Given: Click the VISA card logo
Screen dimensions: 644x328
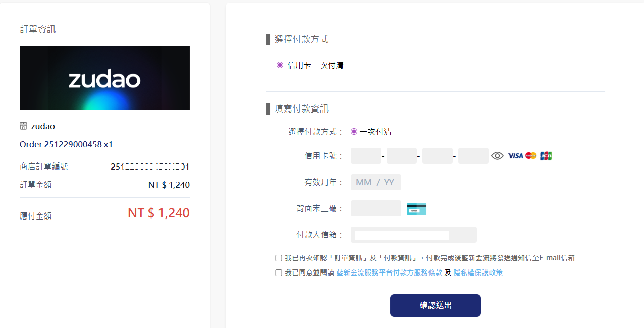Looking at the screenshot, I should pyautogui.click(x=515, y=156).
